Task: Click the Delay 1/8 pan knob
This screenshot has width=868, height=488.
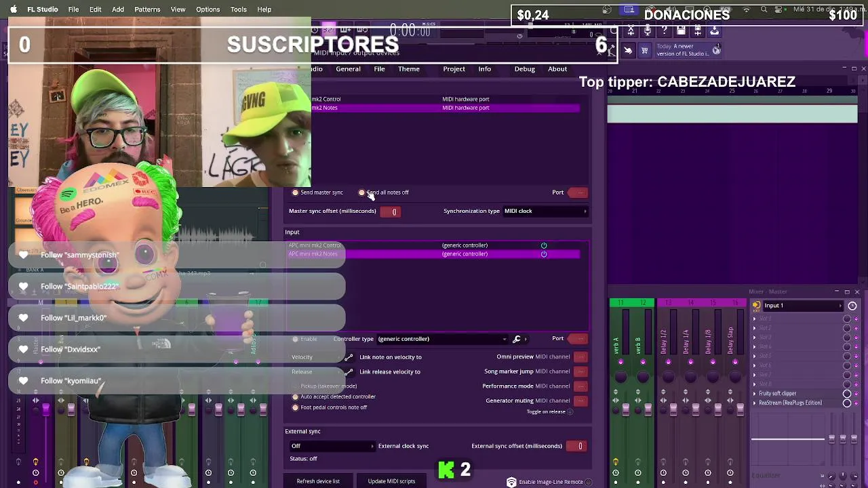Action: click(x=713, y=376)
